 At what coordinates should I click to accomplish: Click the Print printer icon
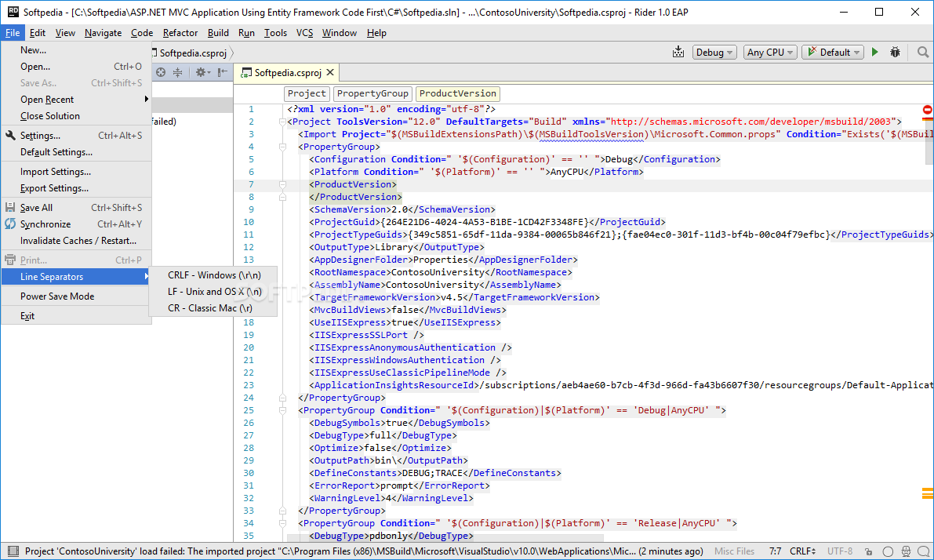pyautogui.click(x=10, y=260)
